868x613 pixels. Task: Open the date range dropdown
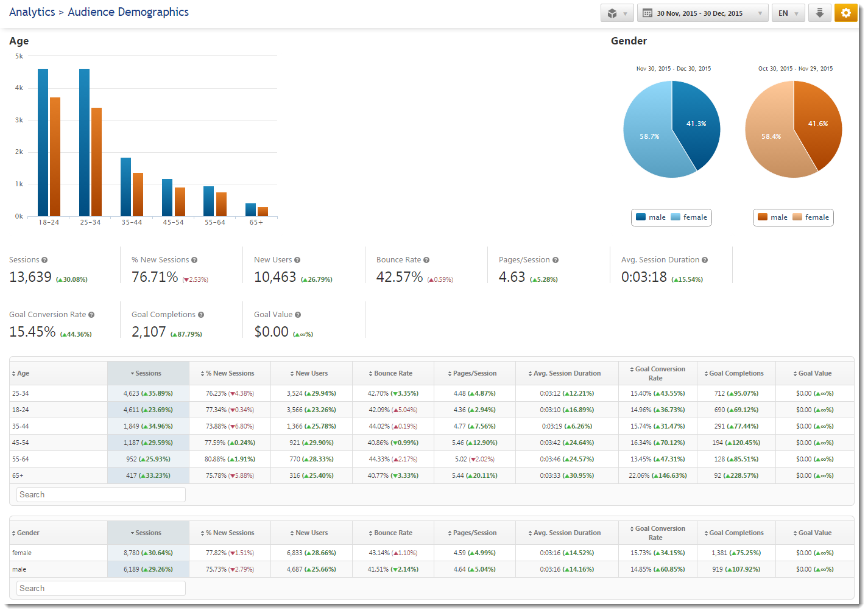pos(702,13)
